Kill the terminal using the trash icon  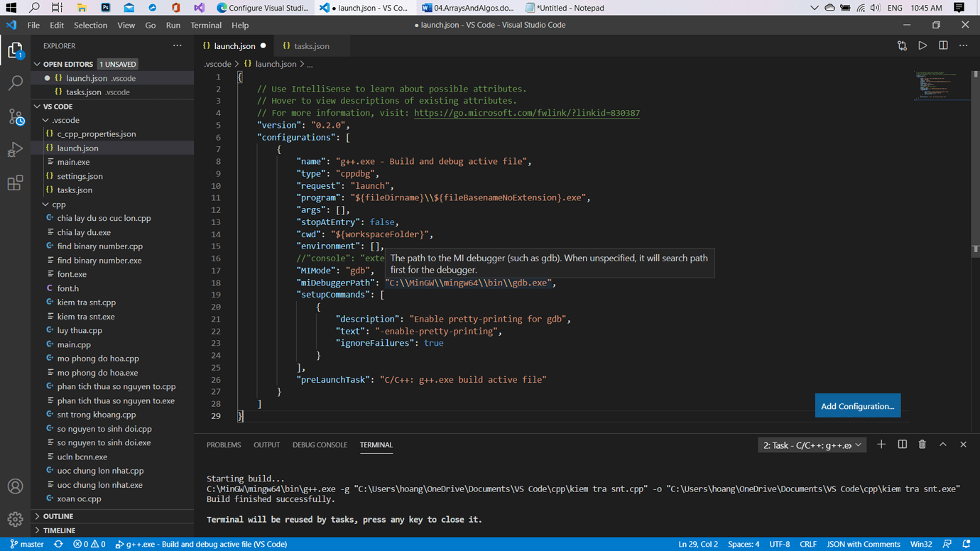(x=922, y=444)
